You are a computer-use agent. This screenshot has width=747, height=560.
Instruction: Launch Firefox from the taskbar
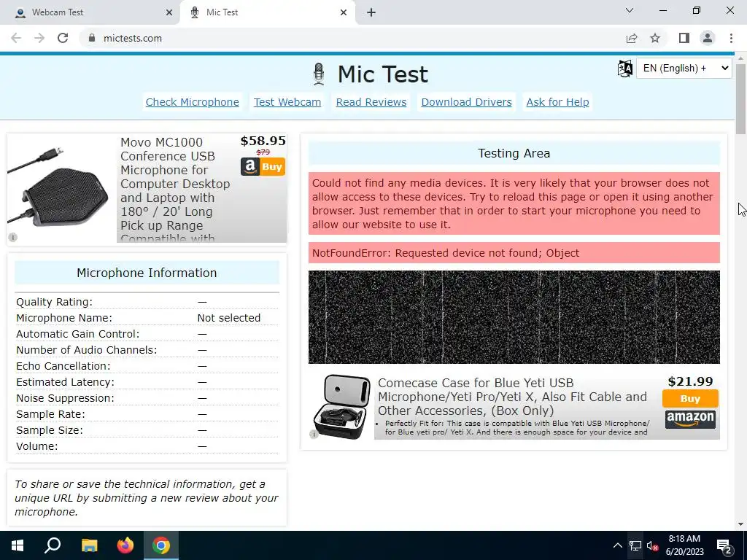coord(125,545)
